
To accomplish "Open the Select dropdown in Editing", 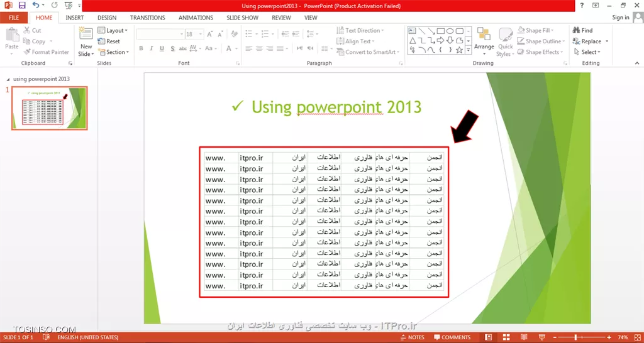I will tap(587, 52).
